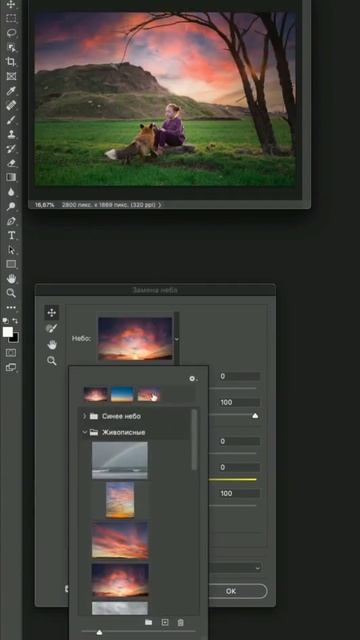This screenshot has width=360, height=640.
Task: Select the Horizontal Type tool
Action: click(11, 235)
